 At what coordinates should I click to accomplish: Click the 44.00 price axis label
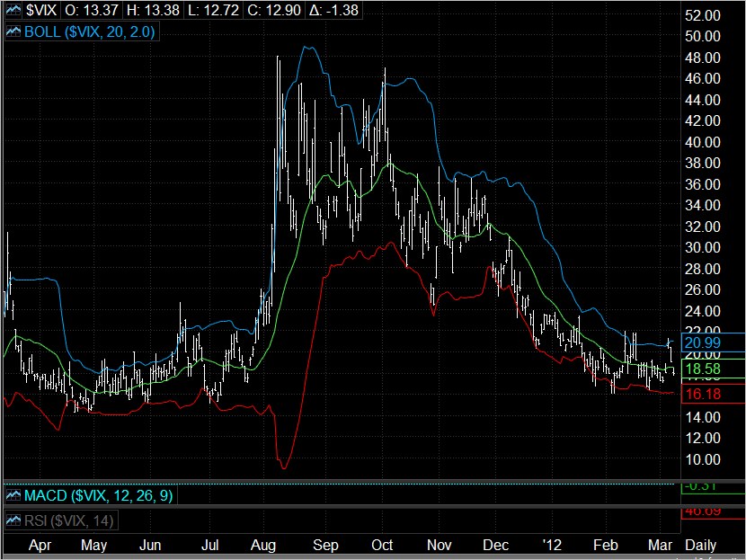pos(702,100)
